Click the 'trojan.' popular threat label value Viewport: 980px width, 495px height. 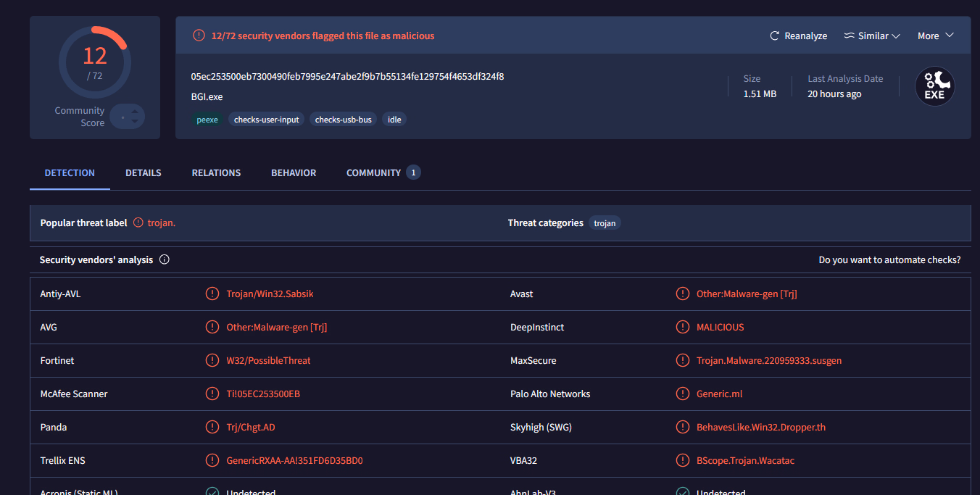162,223
